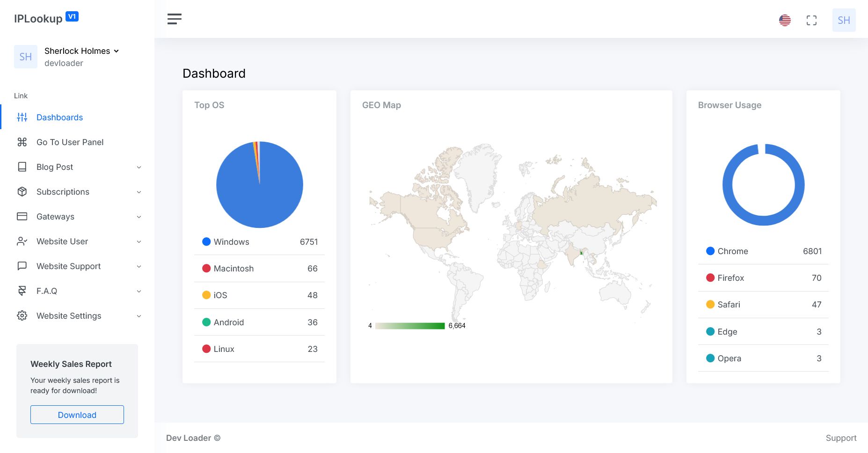Toggle the Firefox legend entry dot

(710, 278)
